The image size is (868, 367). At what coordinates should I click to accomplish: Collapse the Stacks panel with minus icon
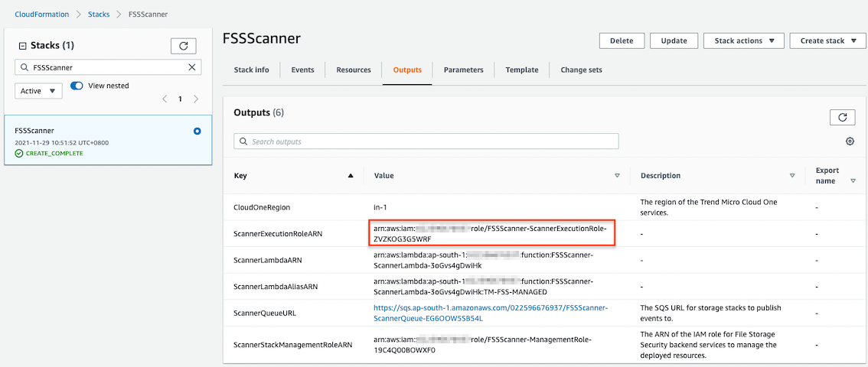[22, 46]
